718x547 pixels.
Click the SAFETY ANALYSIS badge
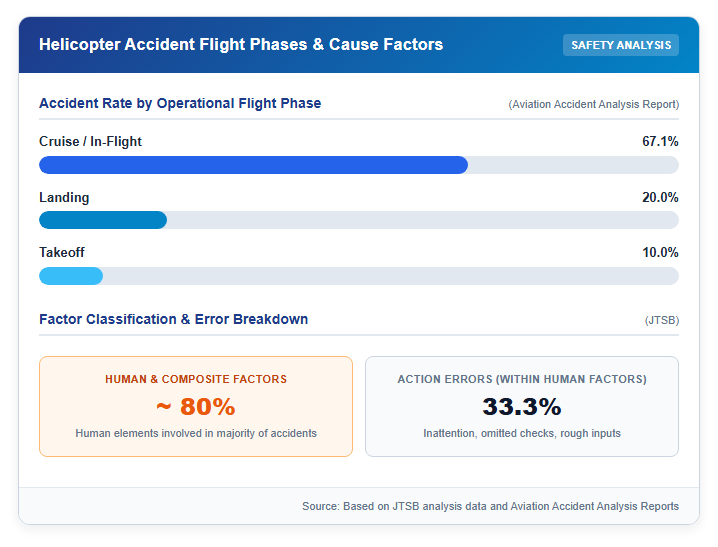tap(620, 45)
